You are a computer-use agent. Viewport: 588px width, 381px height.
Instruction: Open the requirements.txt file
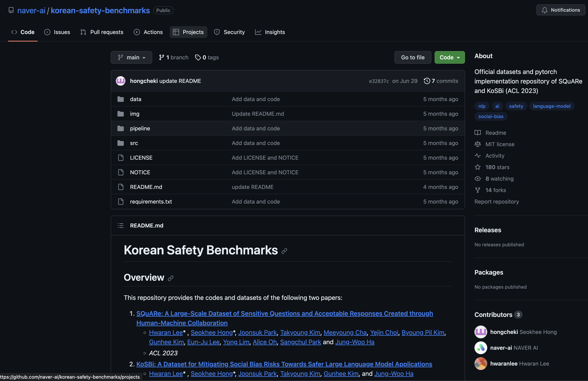click(x=151, y=202)
